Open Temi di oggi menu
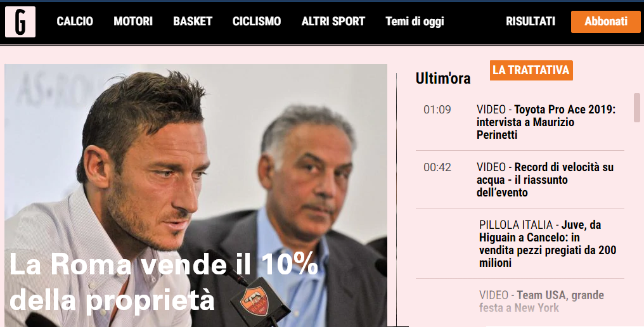Viewport: 644px width, 327px height. (x=415, y=22)
